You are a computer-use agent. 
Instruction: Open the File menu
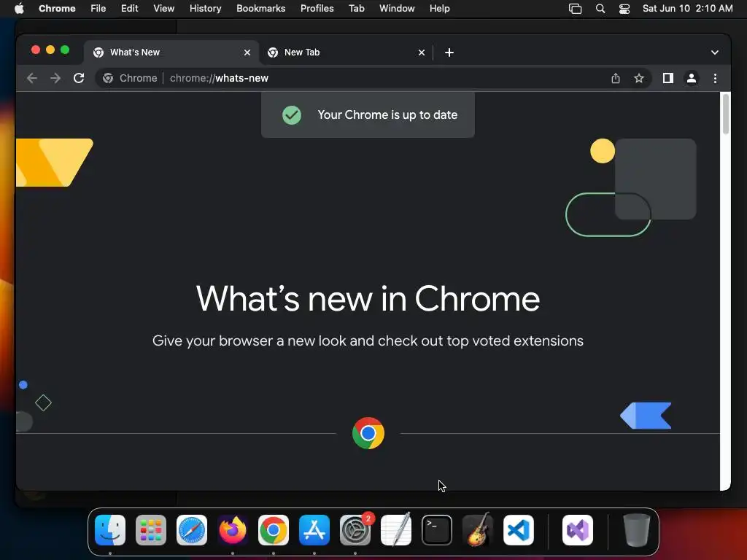[x=98, y=9]
